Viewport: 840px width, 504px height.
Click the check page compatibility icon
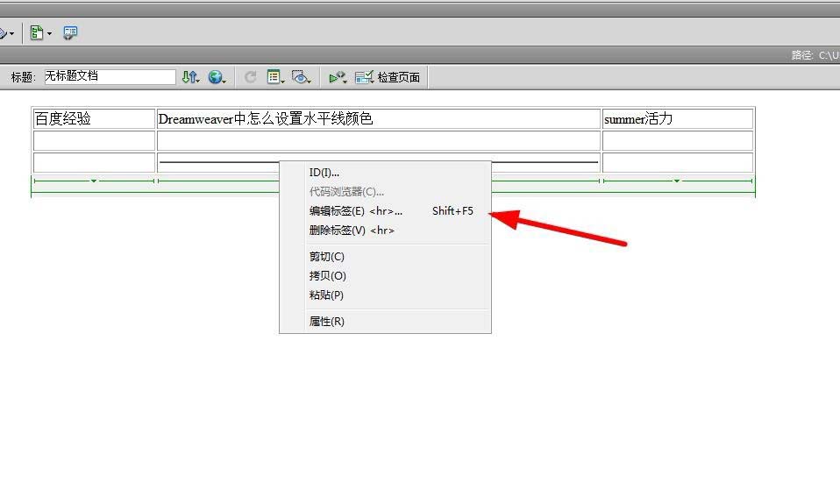coord(364,77)
